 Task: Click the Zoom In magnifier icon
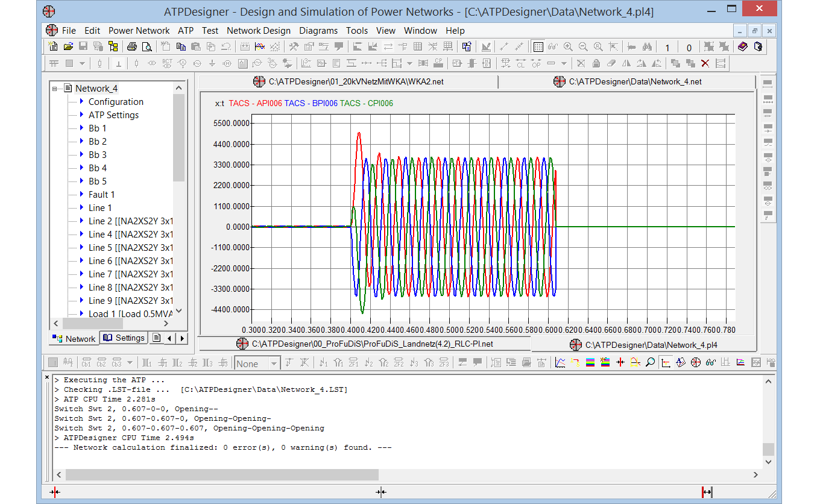(568, 46)
